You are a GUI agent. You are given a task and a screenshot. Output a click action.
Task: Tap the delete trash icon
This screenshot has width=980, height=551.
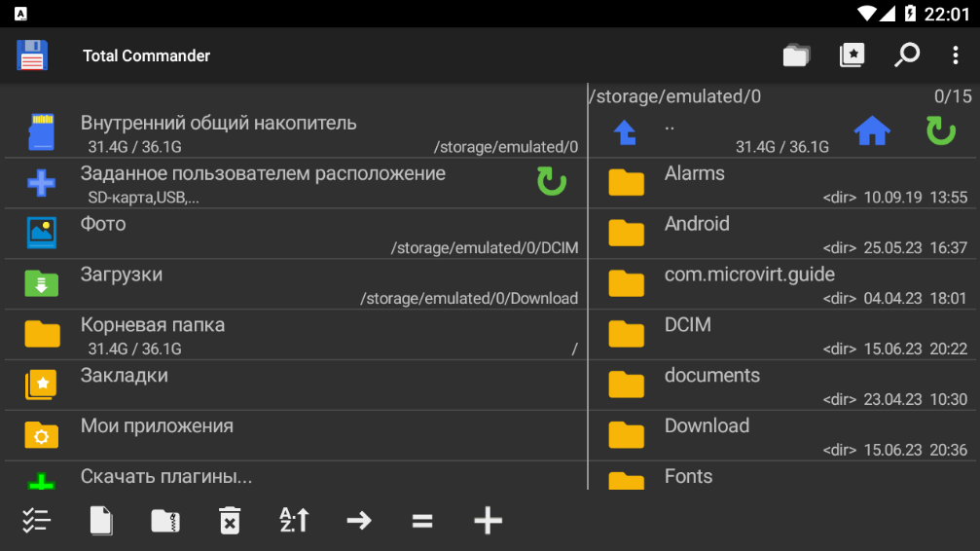point(230,521)
